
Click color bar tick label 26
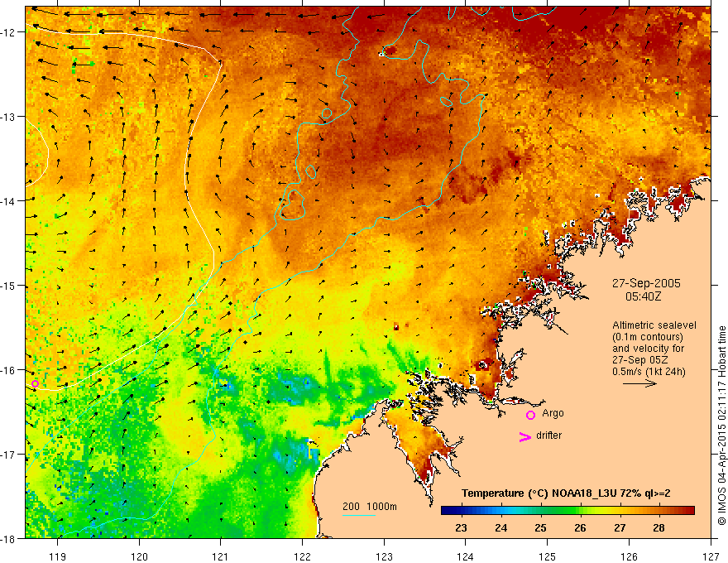(580, 527)
